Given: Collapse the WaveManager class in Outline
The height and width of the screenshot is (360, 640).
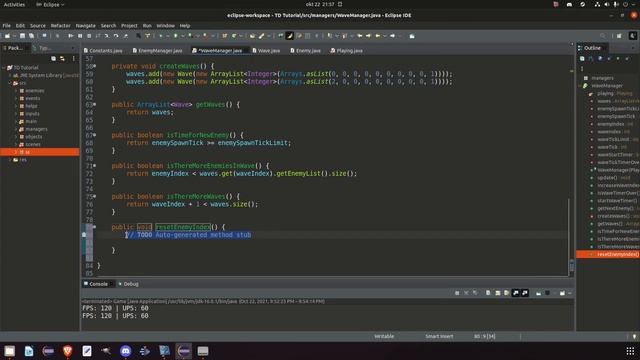Looking at the screenshot, I should coord(580,86).
